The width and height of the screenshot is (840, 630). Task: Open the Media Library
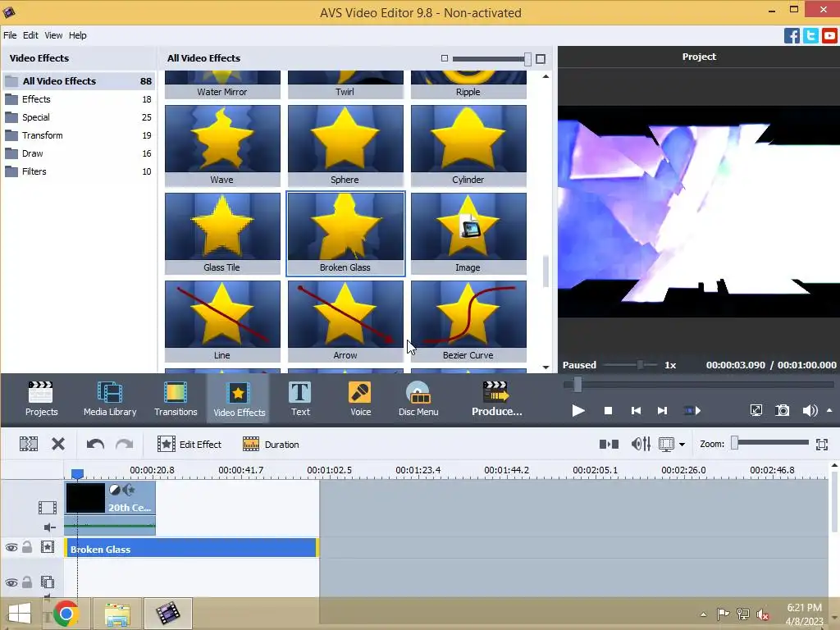tap(110, 399)
